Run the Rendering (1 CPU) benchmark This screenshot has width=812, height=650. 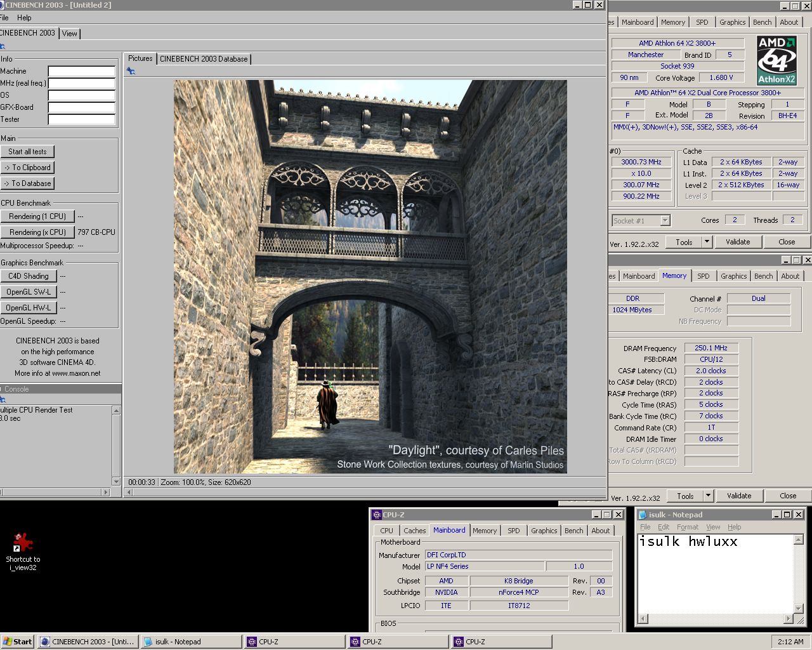pos(37,216)
